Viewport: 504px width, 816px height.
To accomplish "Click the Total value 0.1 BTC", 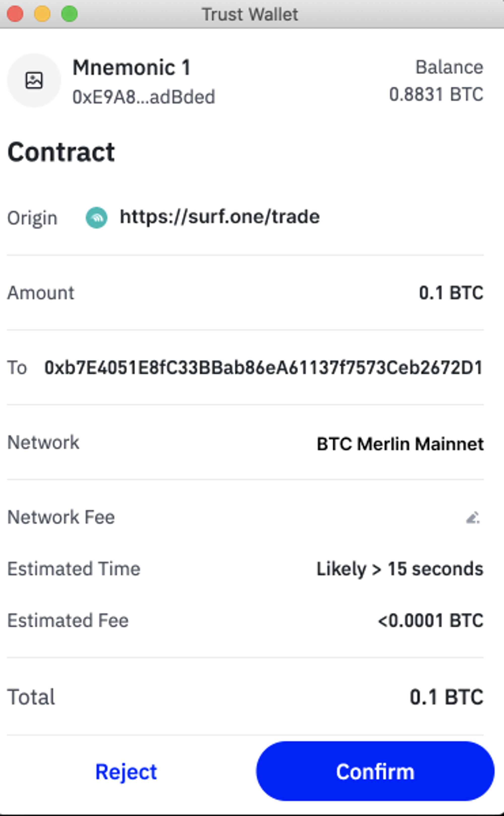I will point(446,697).
